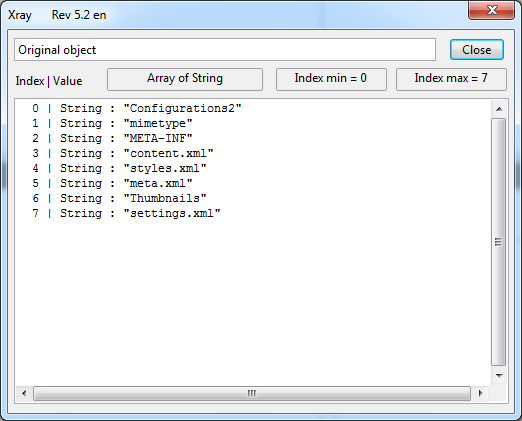Click the horizontal scrollbar thumb
Image resolution: width=522 pixels, height=421 pixels.
tap(252, 393)
